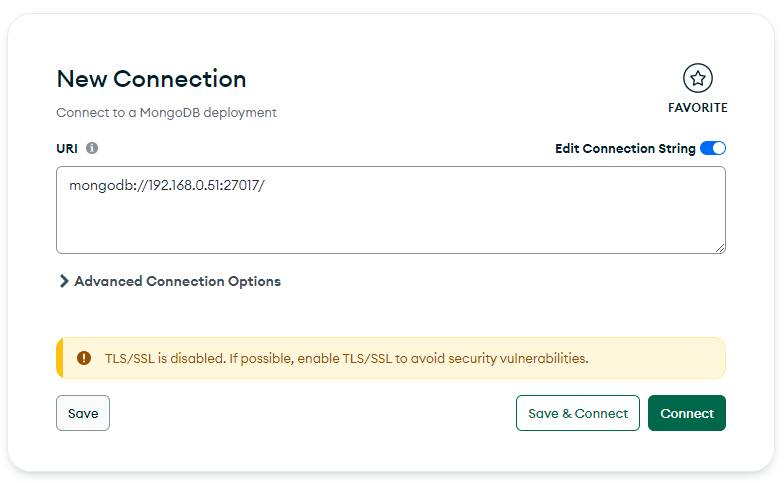The image size is (784, 483).
Task: Click the New Connection heading
Action: 152,79
